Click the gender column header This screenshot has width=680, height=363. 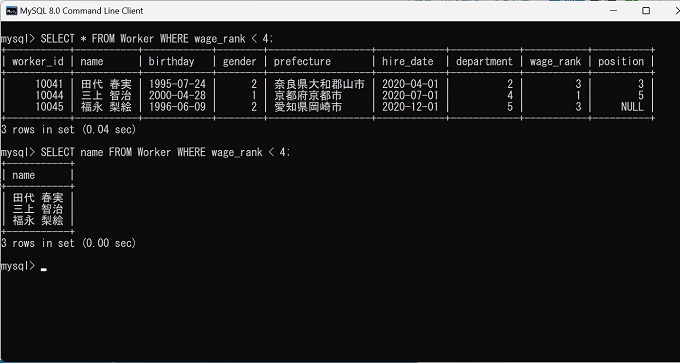point(239,62)
